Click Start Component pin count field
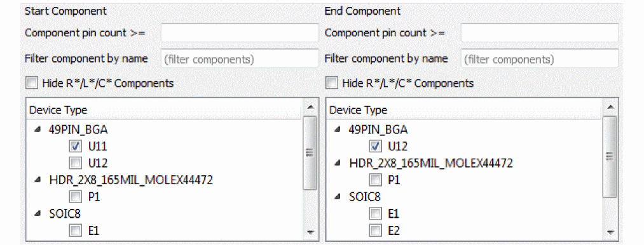644x245 pixels. click(240, 32)
